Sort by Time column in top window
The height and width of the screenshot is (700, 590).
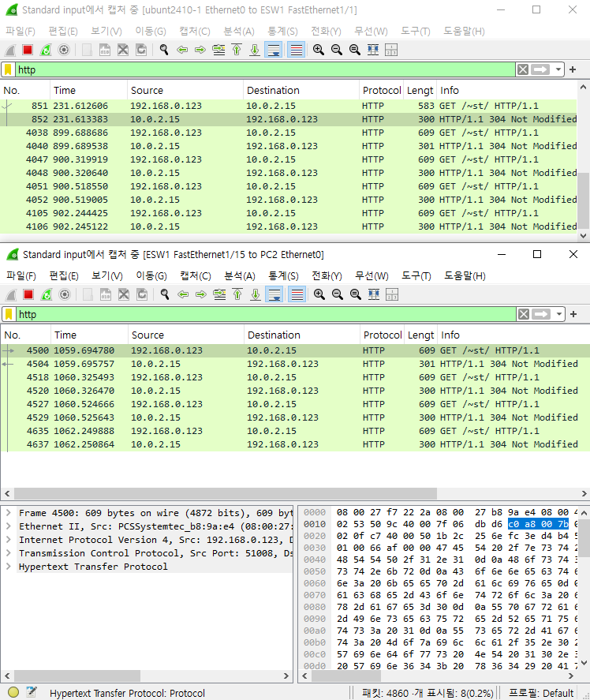(88, 90)
